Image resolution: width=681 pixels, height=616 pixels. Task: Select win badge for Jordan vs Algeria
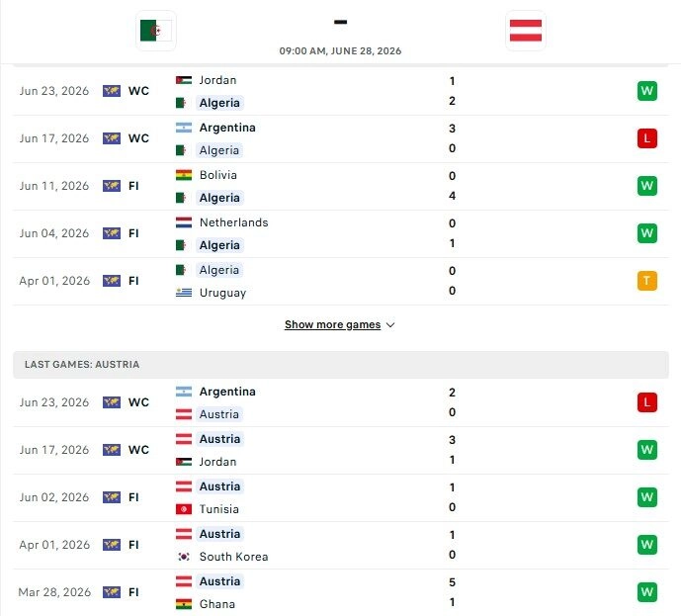coord(646,91)
